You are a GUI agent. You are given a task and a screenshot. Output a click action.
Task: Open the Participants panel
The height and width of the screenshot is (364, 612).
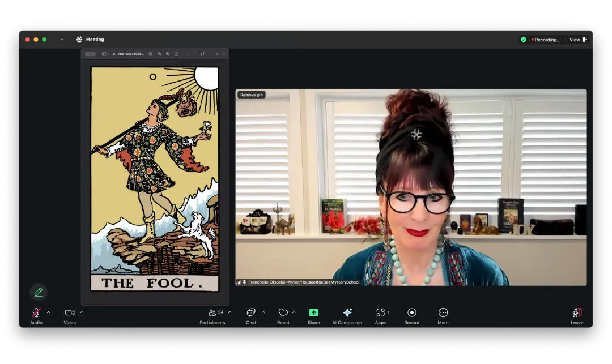tap(212, 313)
